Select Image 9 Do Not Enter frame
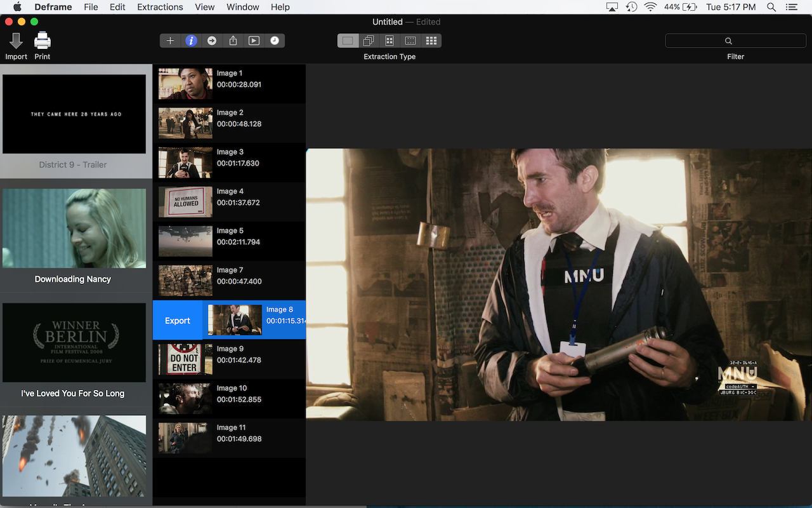Image resolution: width=812 pixels, height=508 pixels. click(229, 359)
